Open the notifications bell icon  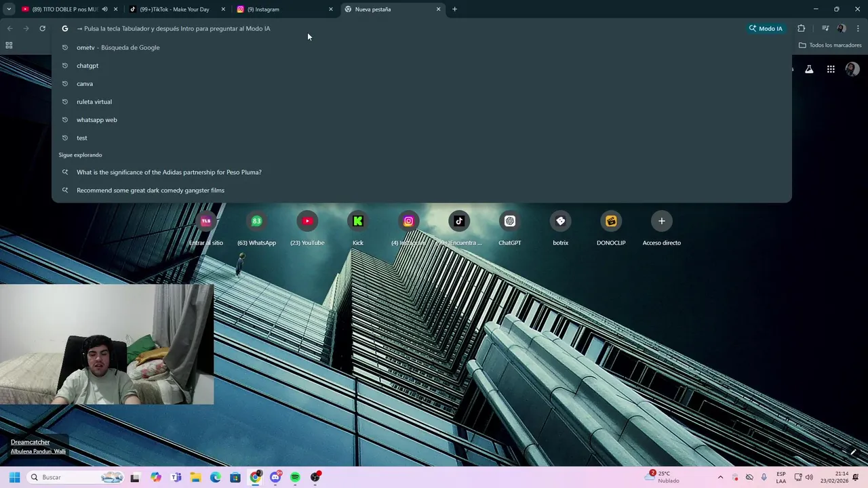[x=856, y=477]
